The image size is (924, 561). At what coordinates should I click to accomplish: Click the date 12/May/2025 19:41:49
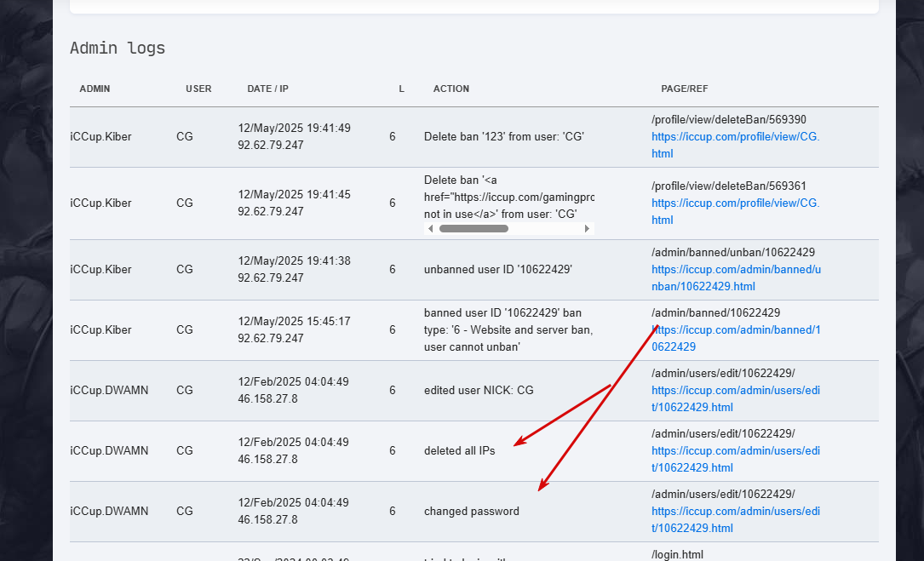coord(294,128)
